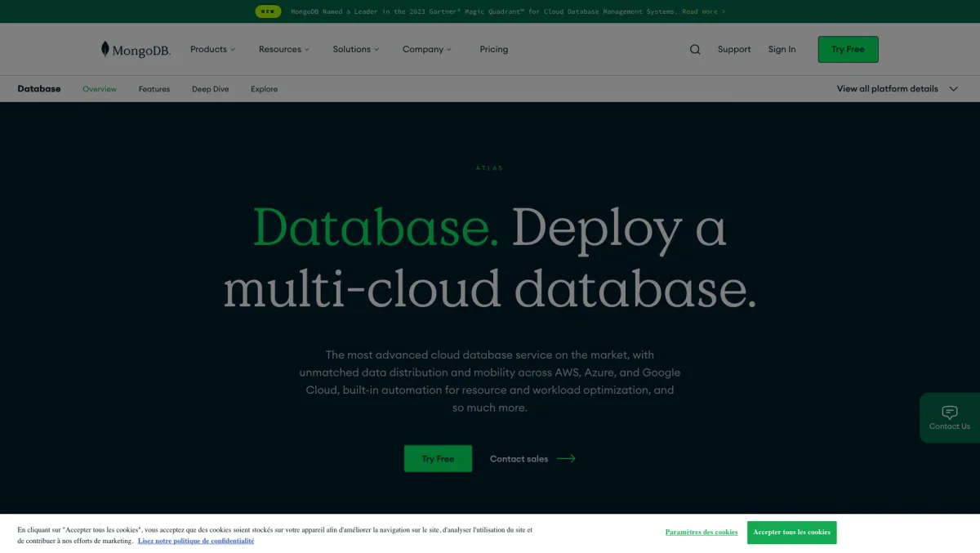Open Paramètres des cookies link
The width and height of the screenshot is (980, 553).
click(701, 532)
